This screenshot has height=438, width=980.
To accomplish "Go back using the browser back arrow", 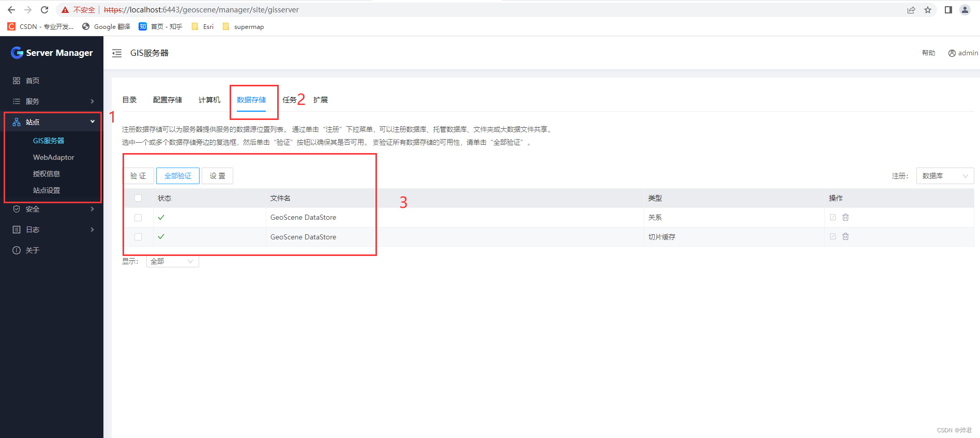I will coord(11,10).
